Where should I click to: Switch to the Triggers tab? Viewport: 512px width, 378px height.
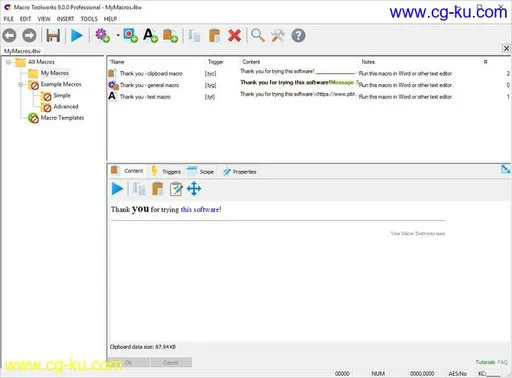[x=166, y=171]
